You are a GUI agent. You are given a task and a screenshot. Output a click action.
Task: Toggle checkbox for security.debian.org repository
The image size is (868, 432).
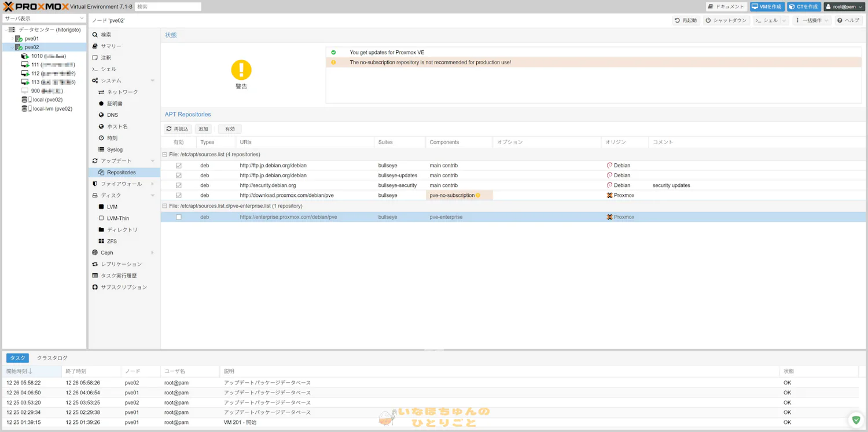click(x=179, y=185)
